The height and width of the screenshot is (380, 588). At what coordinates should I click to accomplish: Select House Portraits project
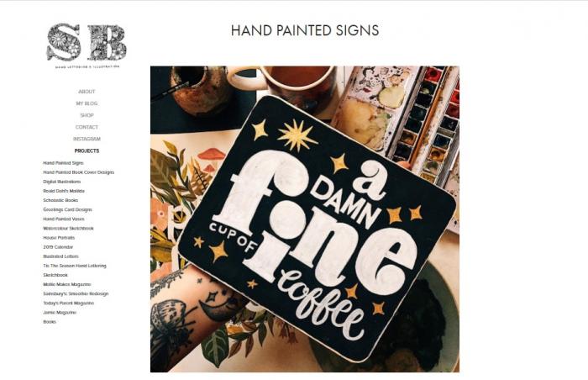[x=59, y=238]
